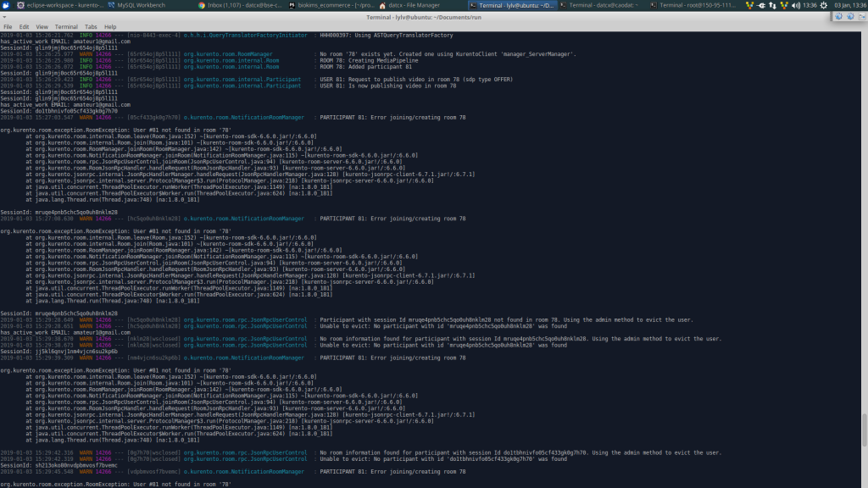Click the PhpStorm PS icon in taskbar

pos(292,5)
